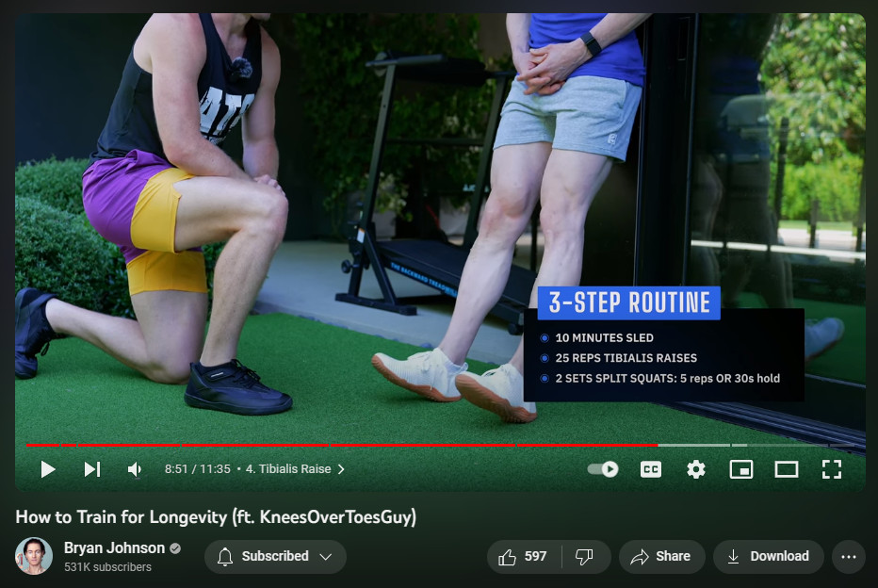Toggle the autoplay switch
The height and width of the screenshot is (588, 878).
pos(603,469)
